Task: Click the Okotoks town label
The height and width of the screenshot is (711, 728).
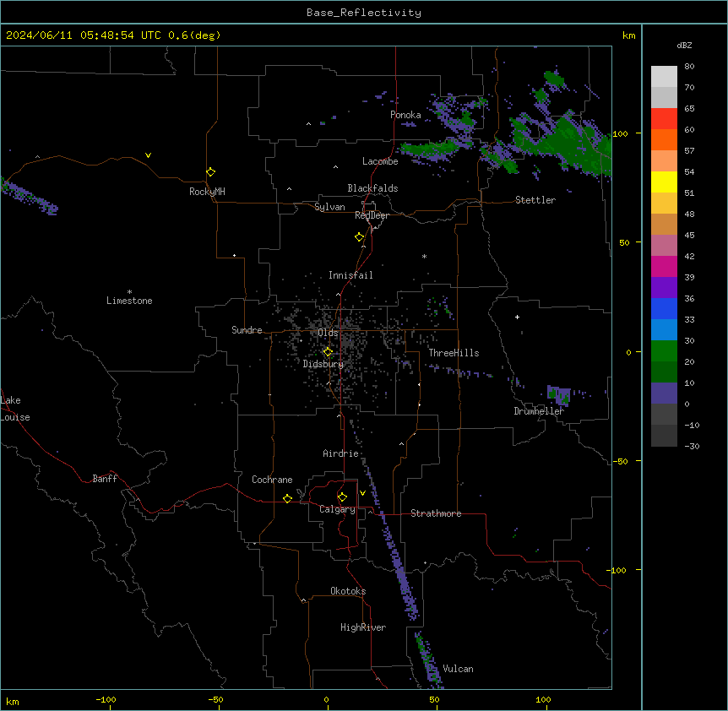Action: pos(348,591)
